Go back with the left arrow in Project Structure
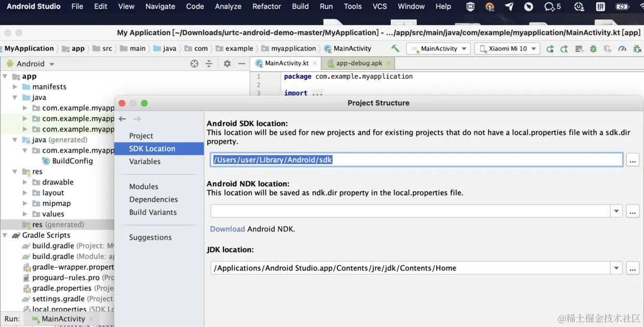This screenshot has height=327, width=644. (x=123, y=119)
